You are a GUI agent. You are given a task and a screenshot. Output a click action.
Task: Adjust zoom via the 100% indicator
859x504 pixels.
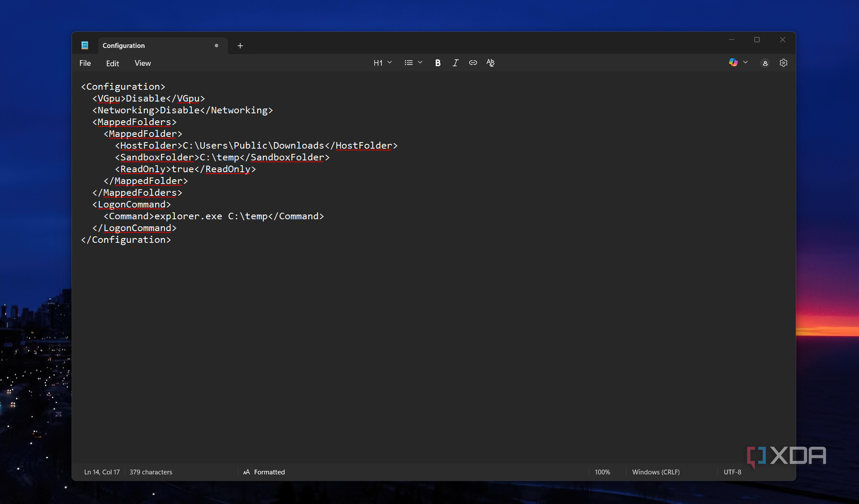pos(602,472)
